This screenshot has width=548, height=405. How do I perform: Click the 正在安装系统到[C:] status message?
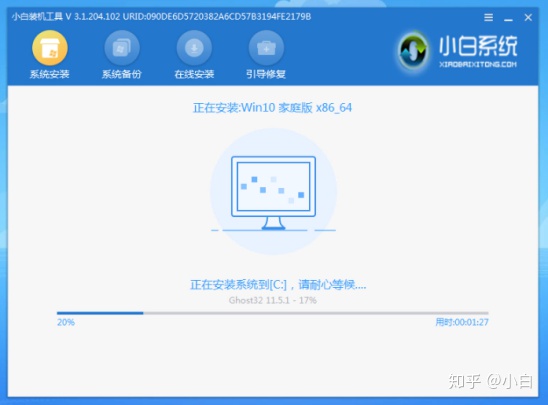pos(278,285)
